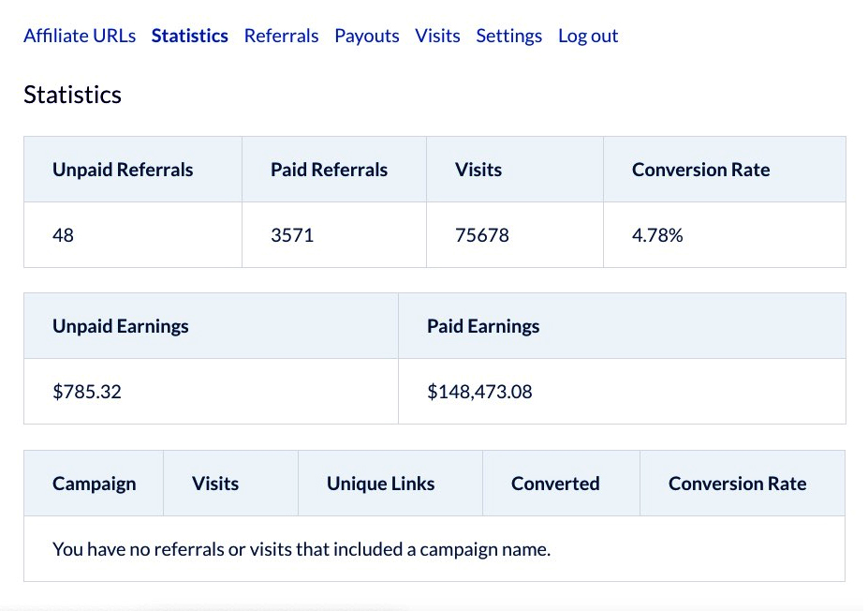Viewport: 868px width, 611px height.
Task: Select the visits value 75678
Action: click(481, 235)
